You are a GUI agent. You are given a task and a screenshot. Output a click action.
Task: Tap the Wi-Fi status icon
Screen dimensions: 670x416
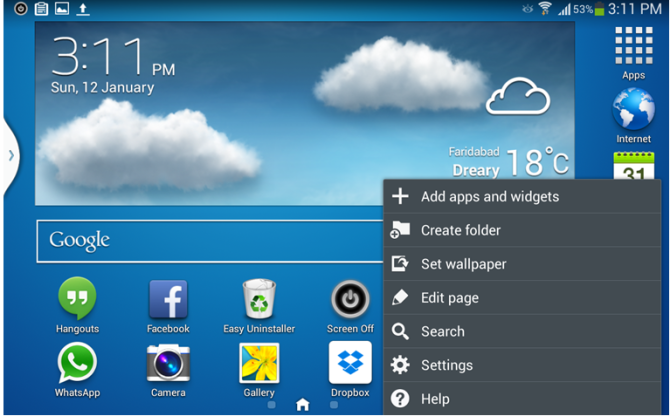pos(545,8)
